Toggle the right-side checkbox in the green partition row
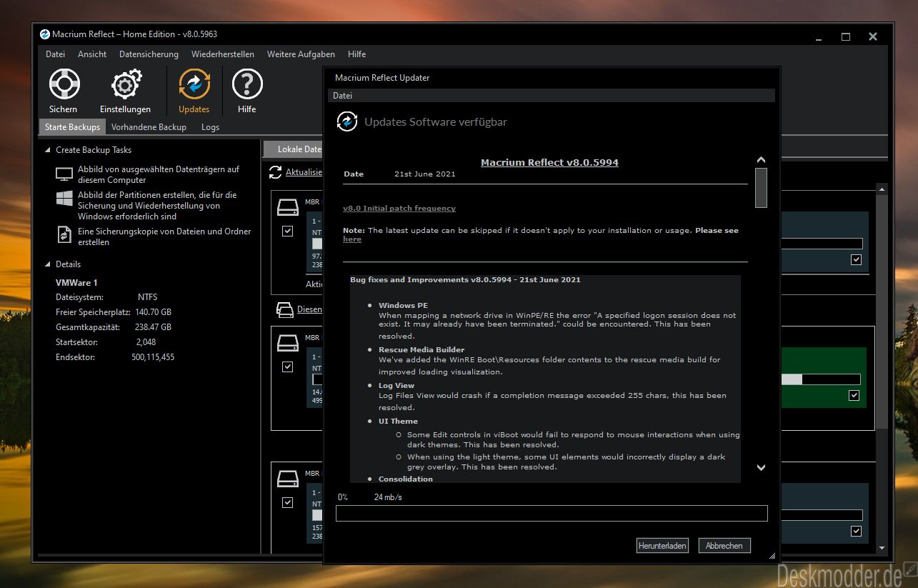Viewport: 918px width, 588px height. [x=854, y=395]
